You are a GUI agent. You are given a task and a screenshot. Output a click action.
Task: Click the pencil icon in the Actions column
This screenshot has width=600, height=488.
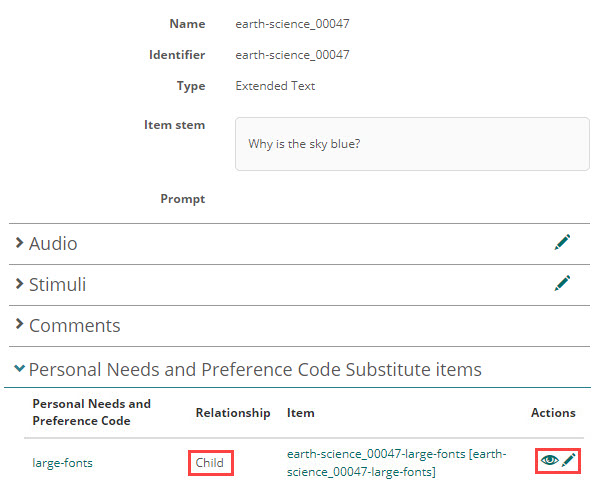(569, 460)
